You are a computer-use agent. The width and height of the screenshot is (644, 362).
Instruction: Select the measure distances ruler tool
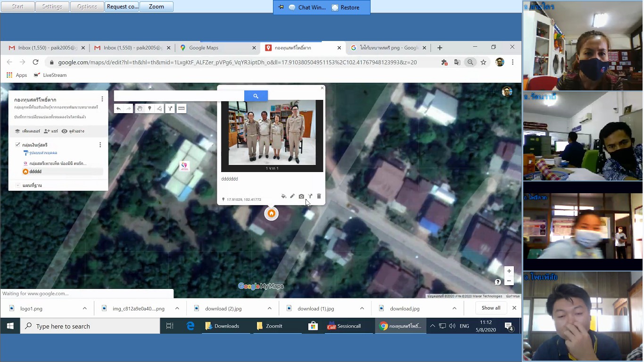point(181,108)
